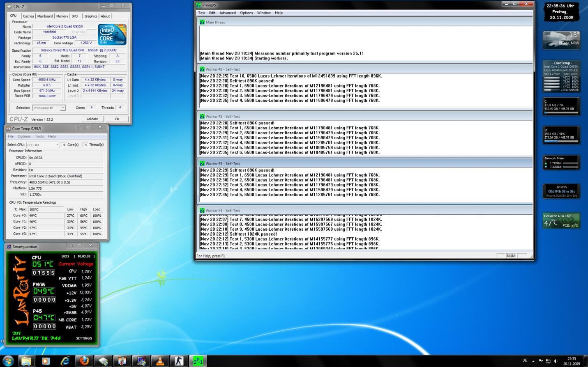Open Internet Explorer from the taskbar
This screenshot has width=588, height=367.
click(65, 361)
